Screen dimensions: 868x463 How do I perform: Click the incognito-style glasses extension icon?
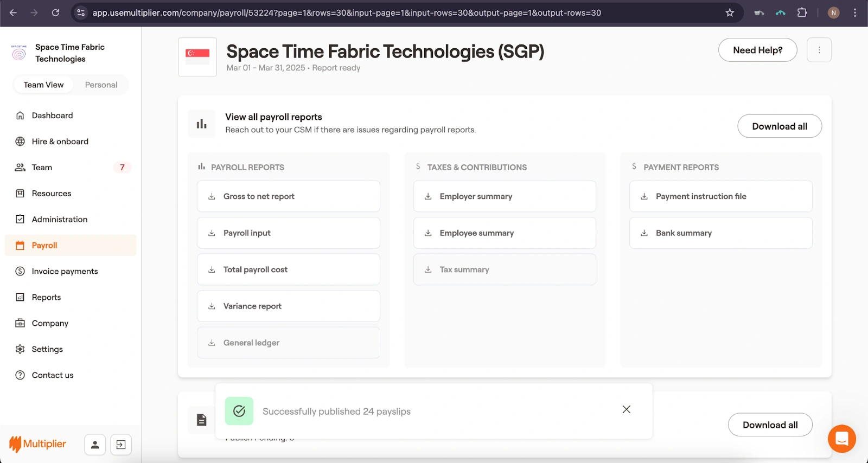point(759,12)
